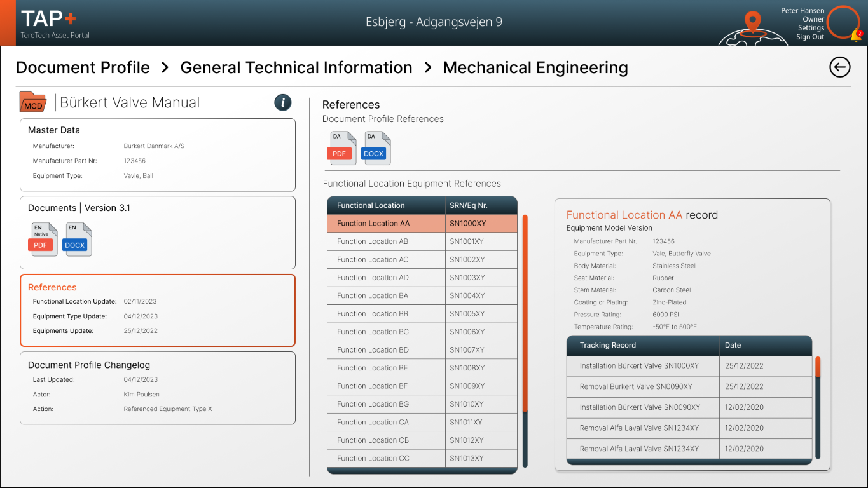The image size is (868, 488).
Task: Select row Function Location BB
Action: tap(422, 314)
